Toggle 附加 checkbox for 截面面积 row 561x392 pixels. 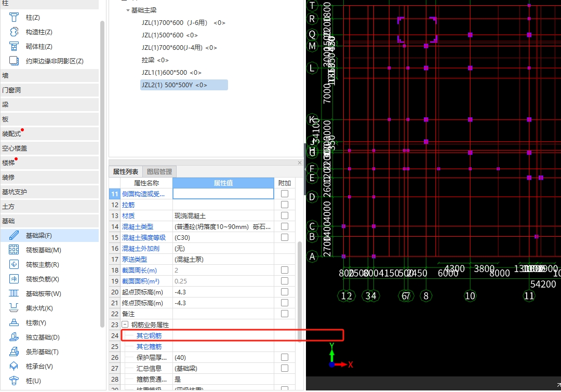[285, 281]
